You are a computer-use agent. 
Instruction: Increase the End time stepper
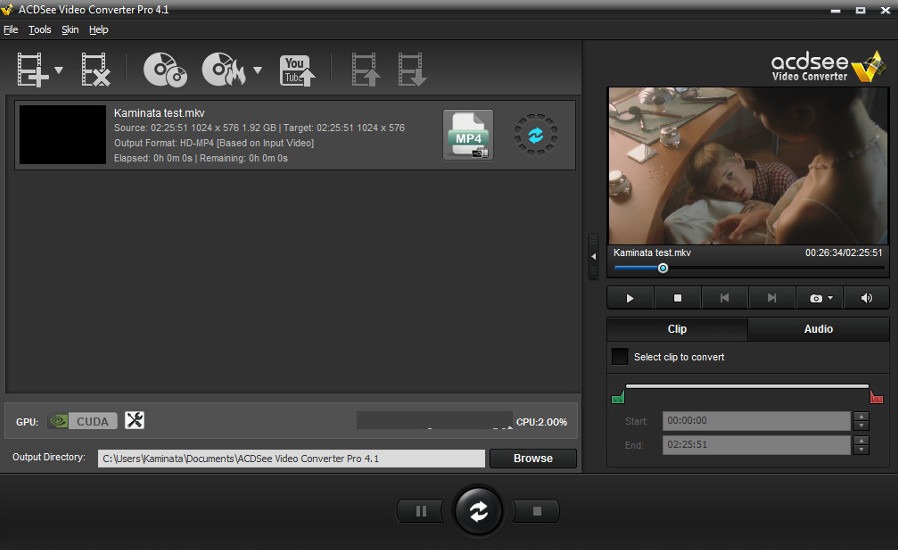click(861, 441)
